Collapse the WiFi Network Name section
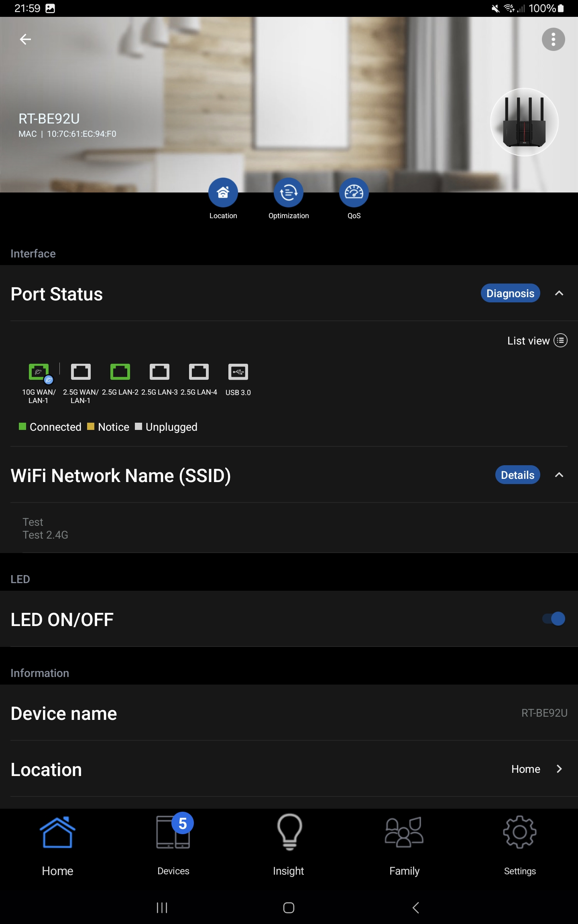The height and width of the screenshot is (924, 578). point(559,475)
